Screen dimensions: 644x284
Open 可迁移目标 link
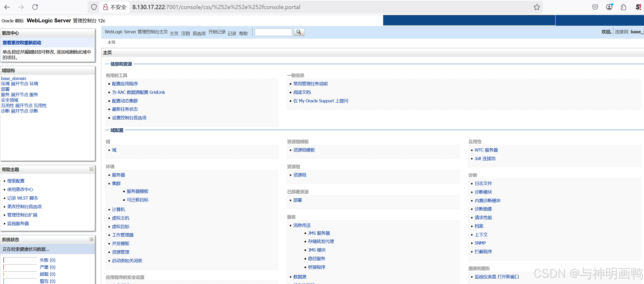coord(138,200)
